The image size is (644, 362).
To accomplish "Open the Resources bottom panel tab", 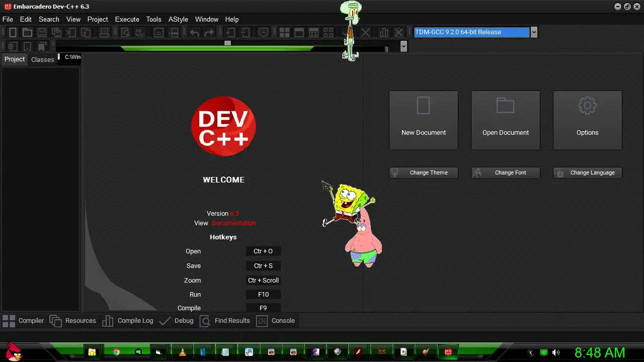I will coord(72,321).
